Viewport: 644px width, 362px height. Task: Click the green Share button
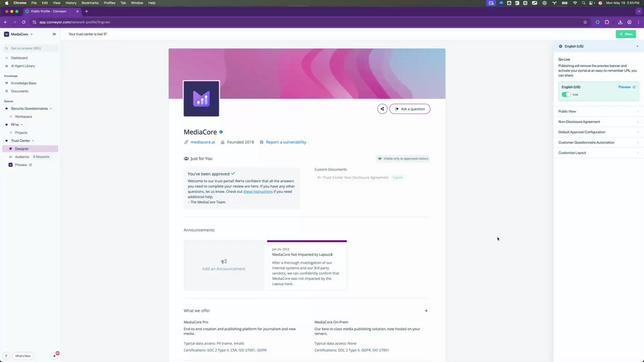tap(626, 34)
